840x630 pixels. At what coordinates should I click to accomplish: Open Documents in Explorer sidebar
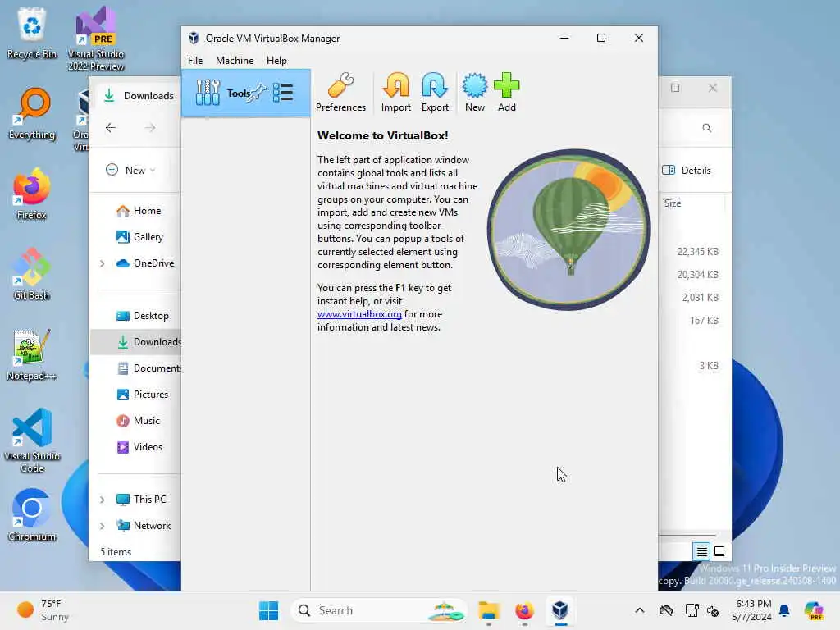coord(149,368)
